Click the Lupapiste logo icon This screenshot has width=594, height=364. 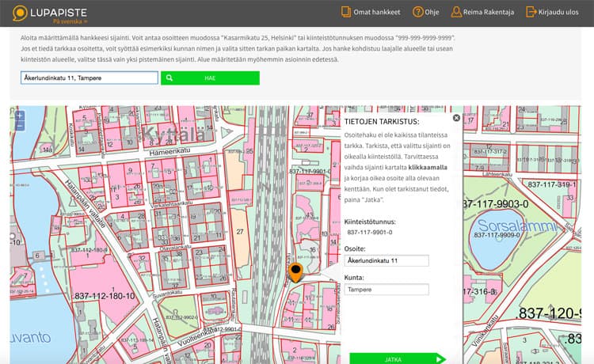click(18, 12)
